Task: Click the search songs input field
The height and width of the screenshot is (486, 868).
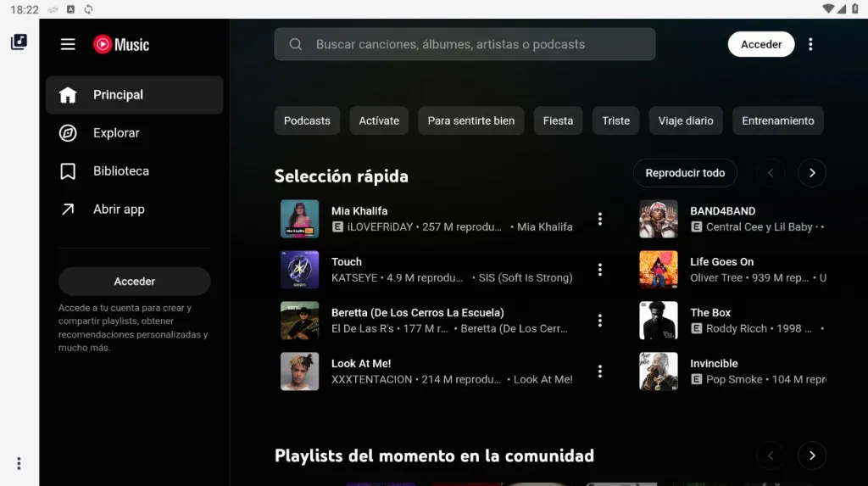Action: [465, 44]
